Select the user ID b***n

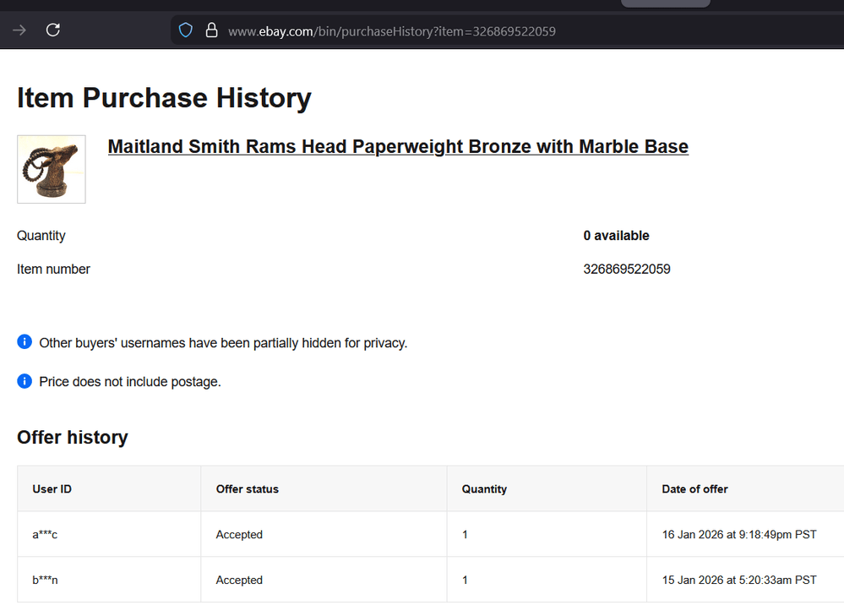point(45,580)
